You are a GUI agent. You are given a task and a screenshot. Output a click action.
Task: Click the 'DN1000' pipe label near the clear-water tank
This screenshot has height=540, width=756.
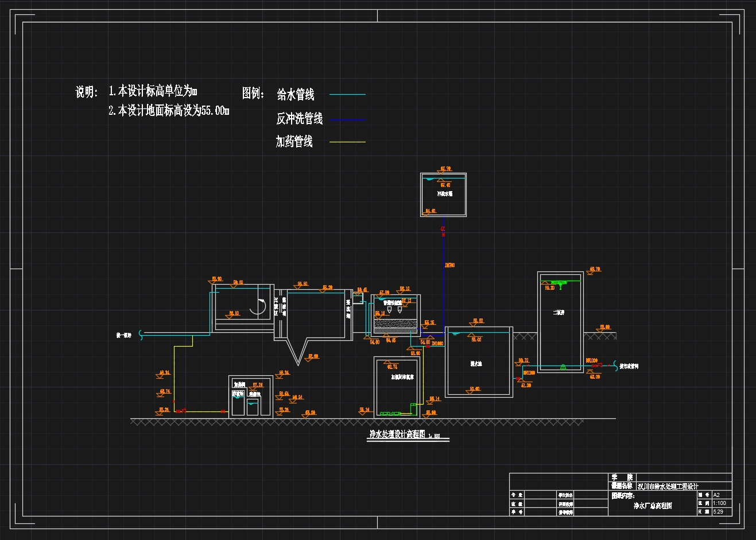tap(437, 343)
